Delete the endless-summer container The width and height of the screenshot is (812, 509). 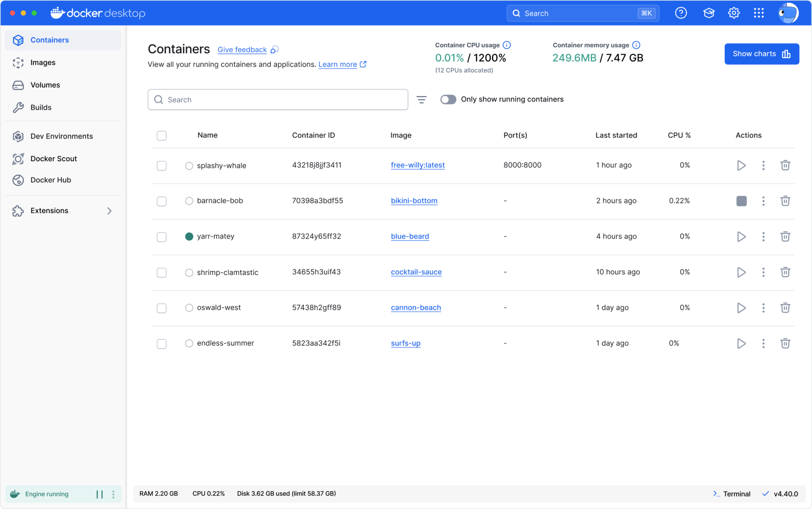pyautogui.click(x=786, y=343)
